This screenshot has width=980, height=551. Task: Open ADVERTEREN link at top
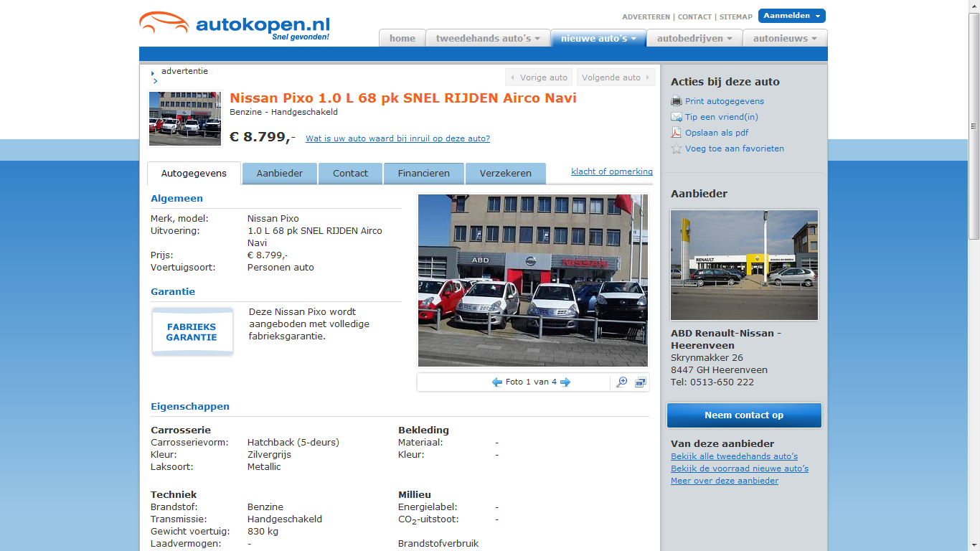click(646, 17)
